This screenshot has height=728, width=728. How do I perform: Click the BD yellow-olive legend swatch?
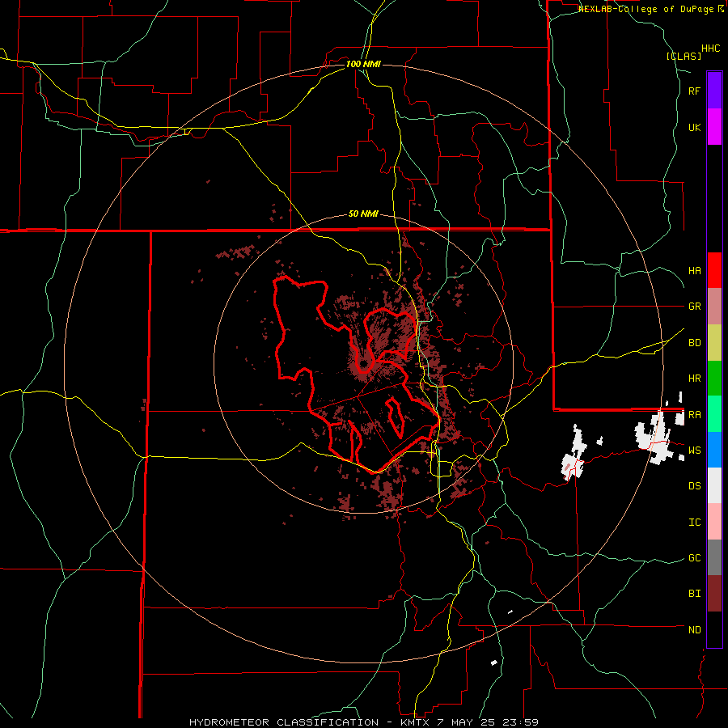pyautogui.click(x=714, y=343)
